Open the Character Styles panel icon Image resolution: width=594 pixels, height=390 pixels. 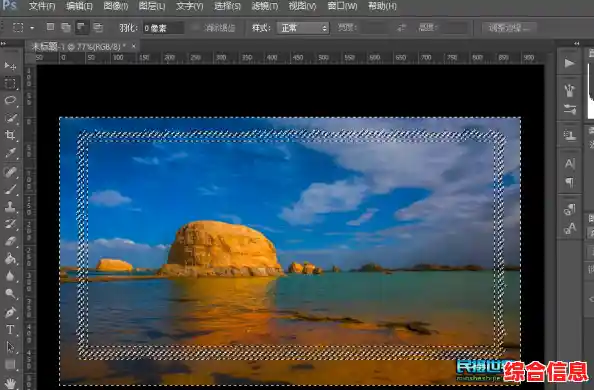coord(569,229)
